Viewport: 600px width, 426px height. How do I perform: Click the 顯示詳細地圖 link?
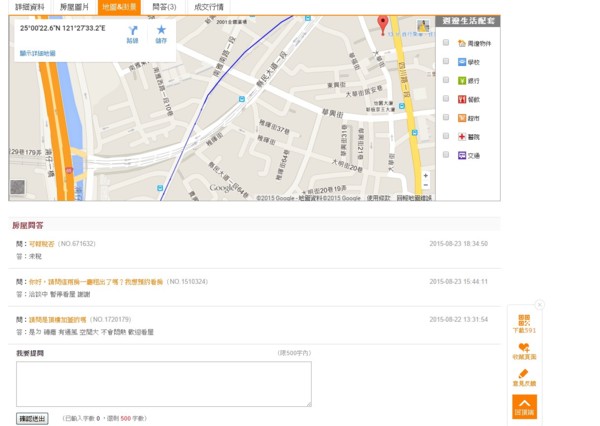click(38, 53)
